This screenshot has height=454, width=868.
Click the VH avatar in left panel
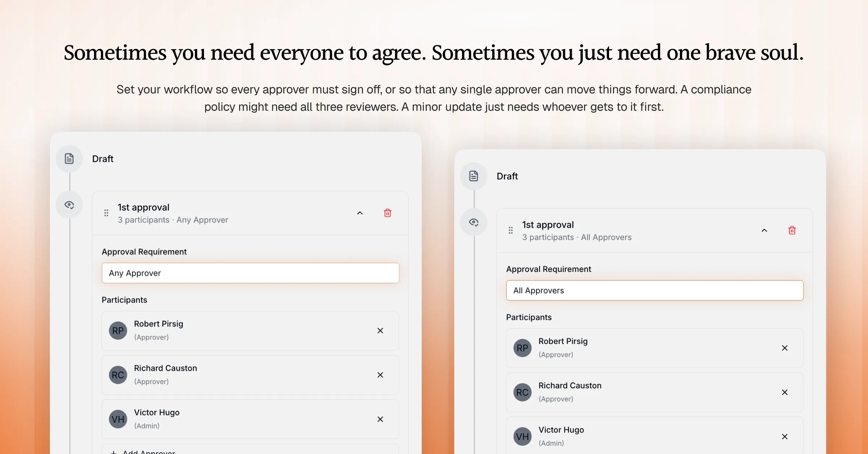pos(118,419)
